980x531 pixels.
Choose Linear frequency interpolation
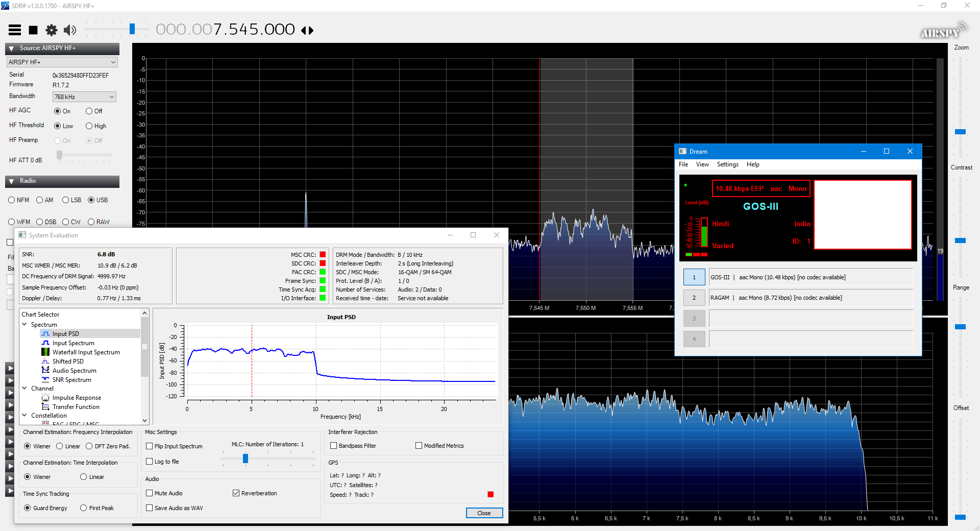click(x=60, y=446)
